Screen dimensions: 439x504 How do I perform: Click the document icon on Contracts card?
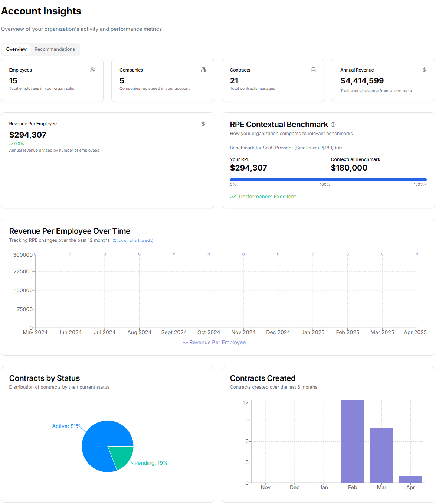coord(314,70)
